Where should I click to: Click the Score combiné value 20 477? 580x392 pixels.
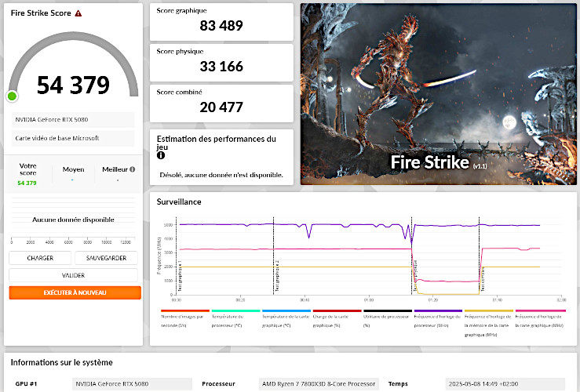pos(221,107)
